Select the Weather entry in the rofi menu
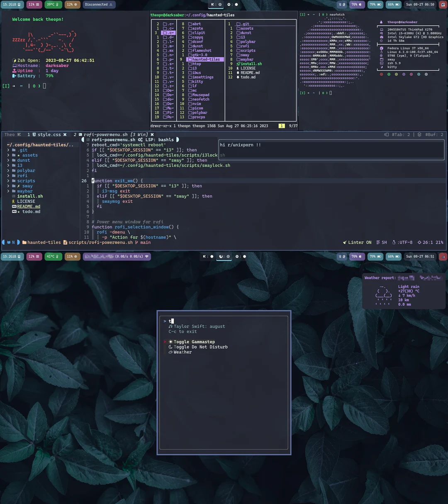Image resolution: width=448 pixels, height=504 pixels. pyautogui.click(x=183, y=352)
